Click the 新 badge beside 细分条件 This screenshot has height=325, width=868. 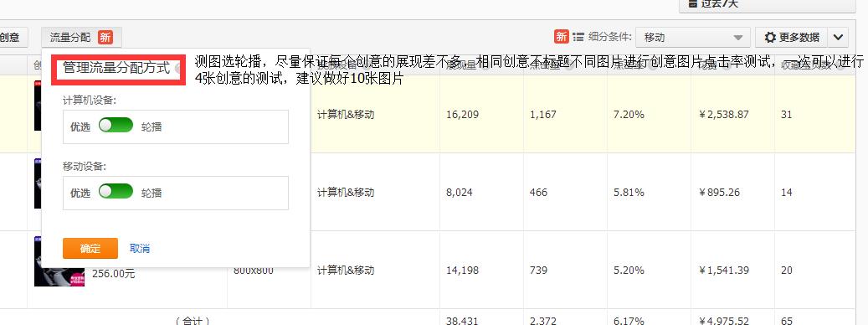562,37
